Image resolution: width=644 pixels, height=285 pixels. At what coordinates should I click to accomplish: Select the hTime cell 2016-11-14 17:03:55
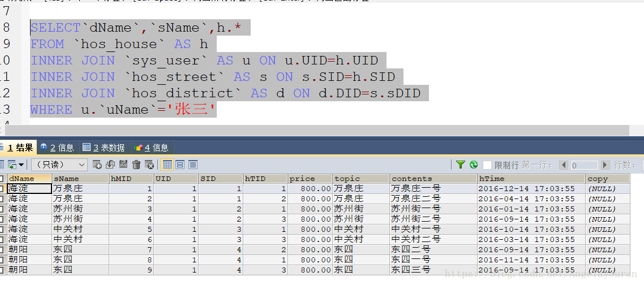point(532,260)
